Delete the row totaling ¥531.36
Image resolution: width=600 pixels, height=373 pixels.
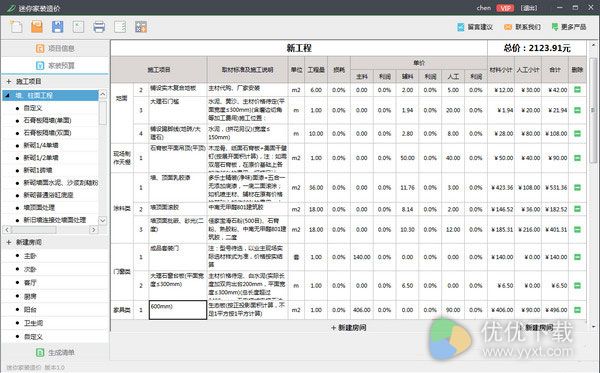pyautogui.click(x=577, y=187)
